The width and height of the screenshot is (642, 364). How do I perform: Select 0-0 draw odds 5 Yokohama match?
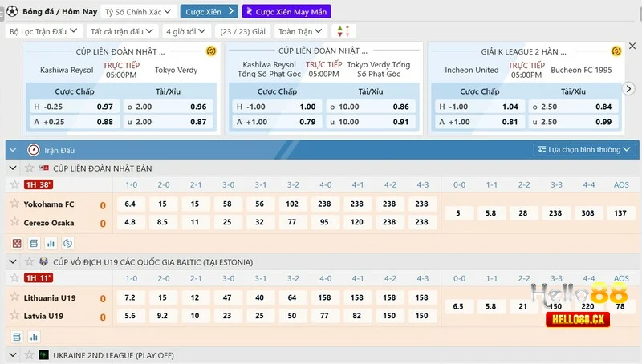458,213
